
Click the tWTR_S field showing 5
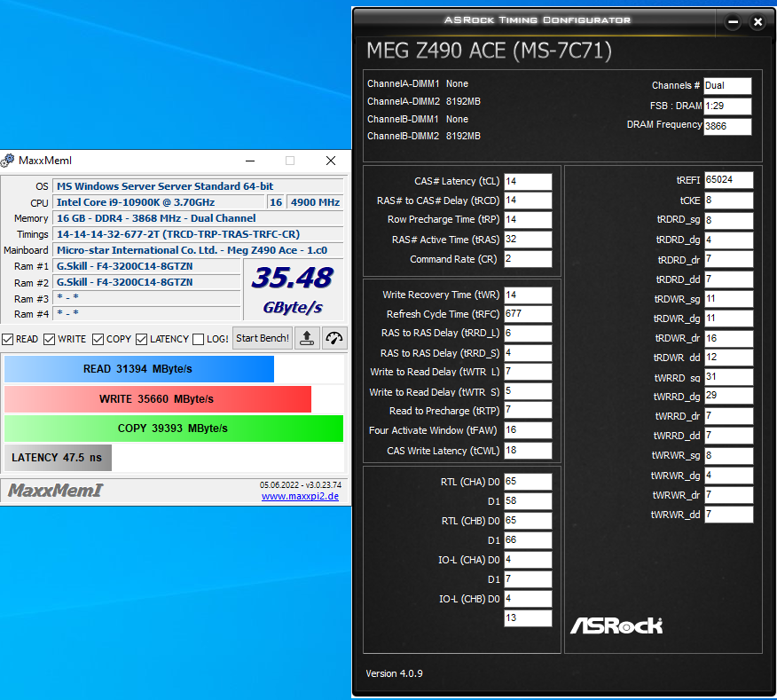[x=528, y=391]
